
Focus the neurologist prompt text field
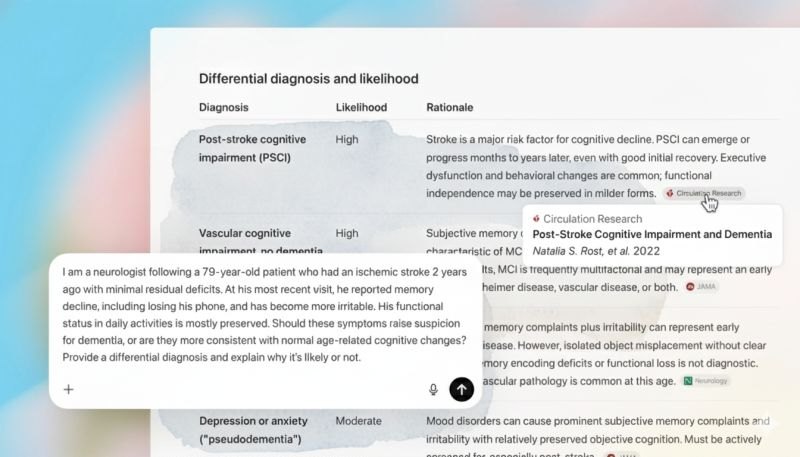click(x=265, y=315)
